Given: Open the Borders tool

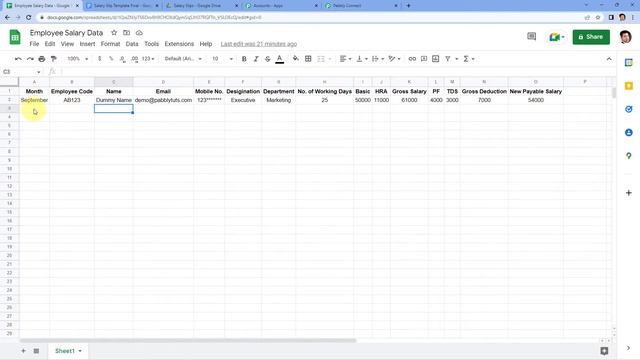Looking at the screenshot, I should pyautogui.click(x=308, y=59).
